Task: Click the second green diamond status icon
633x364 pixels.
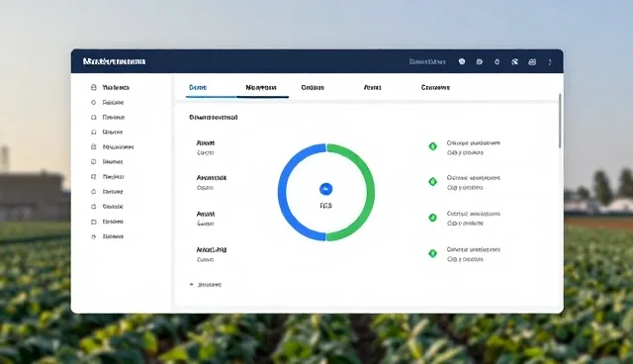Action: [433, 182]
